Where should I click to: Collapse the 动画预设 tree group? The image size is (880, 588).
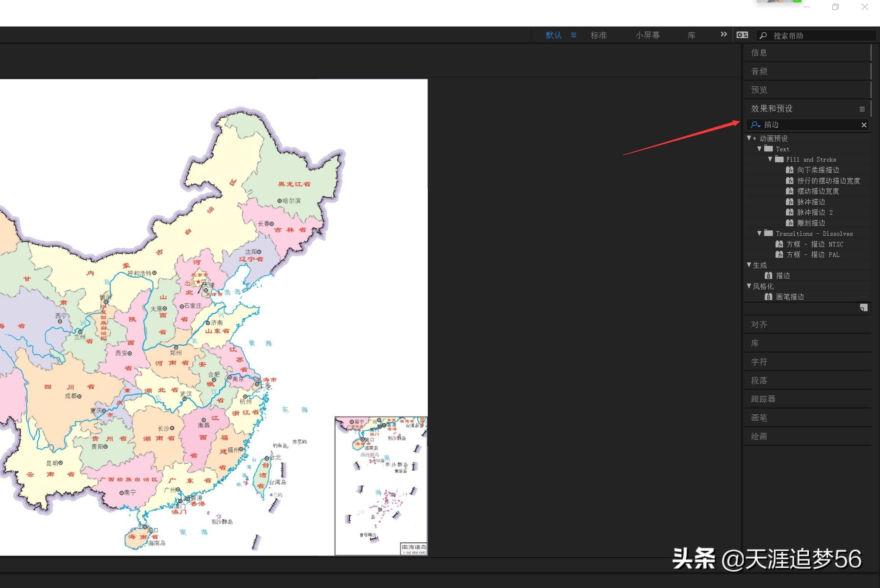749,138
